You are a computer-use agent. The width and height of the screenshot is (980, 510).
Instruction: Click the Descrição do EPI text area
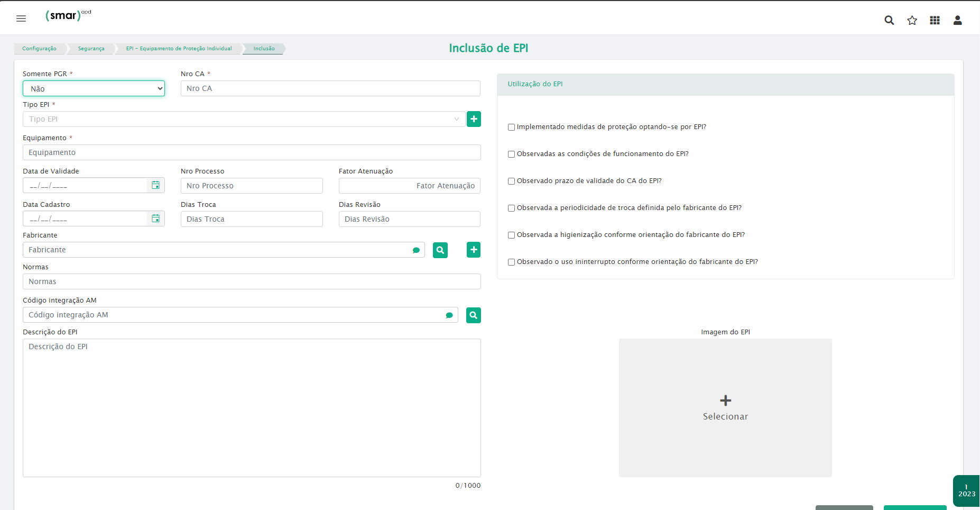(x=252, y=407)
